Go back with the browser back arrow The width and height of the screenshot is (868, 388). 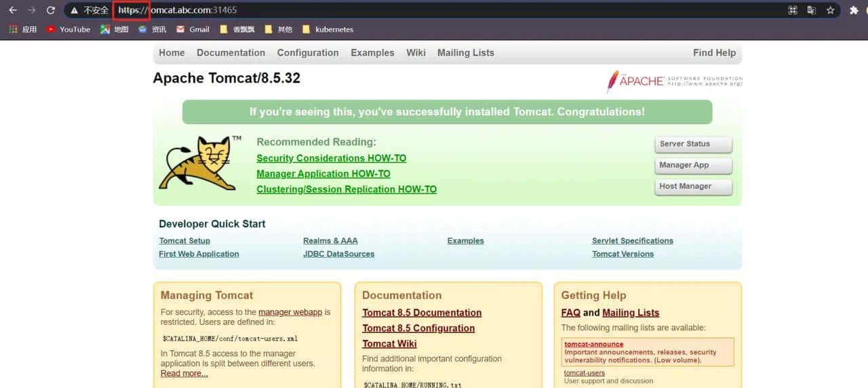click(12, 10)
